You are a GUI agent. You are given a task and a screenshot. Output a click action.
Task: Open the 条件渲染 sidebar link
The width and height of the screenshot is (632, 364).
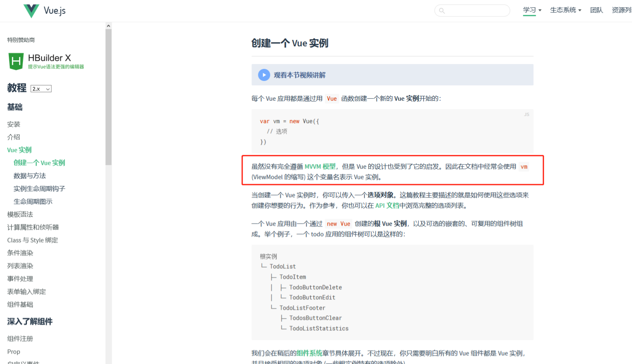click(x=20, y=253)
